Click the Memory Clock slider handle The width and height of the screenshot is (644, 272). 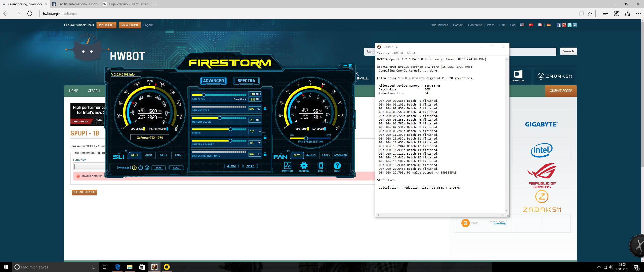point(220,118)
